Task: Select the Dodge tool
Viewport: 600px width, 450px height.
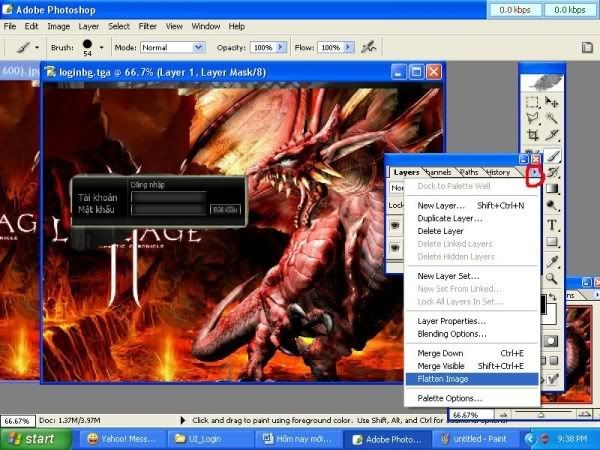Action: (x=552, y=206)
